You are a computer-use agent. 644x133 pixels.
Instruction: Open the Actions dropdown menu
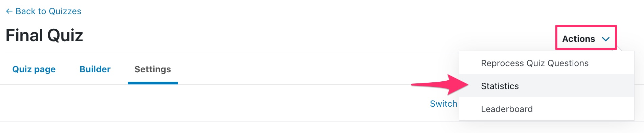tap(586, 39)
